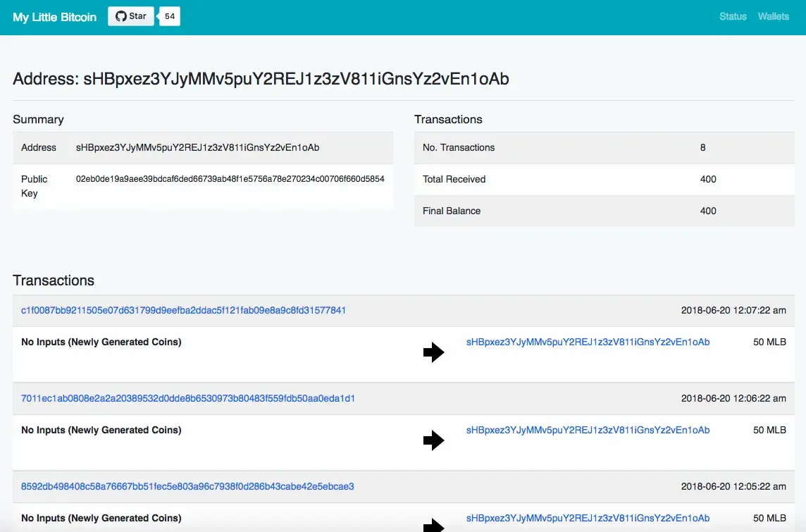The width and height of the screenshot is (806, 532).
Task: Click the lower Transactions list heading
Action: click(54, 280)
